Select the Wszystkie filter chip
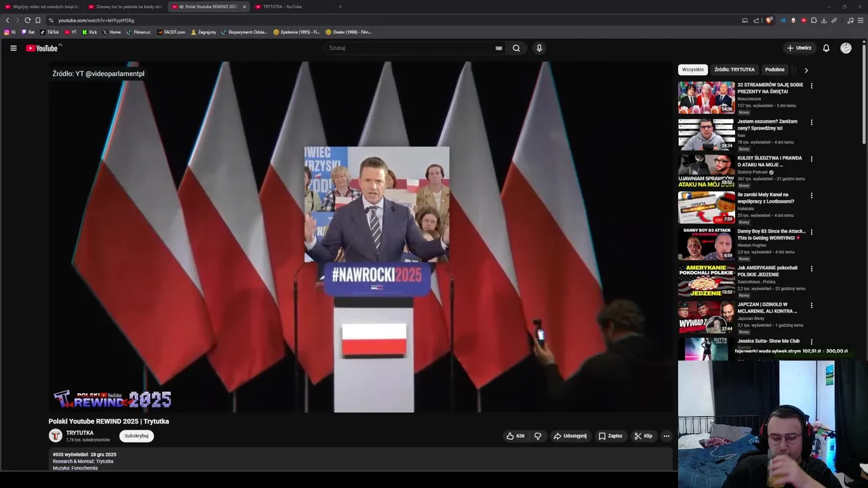The image size is (868, 488). coord(693,70)
